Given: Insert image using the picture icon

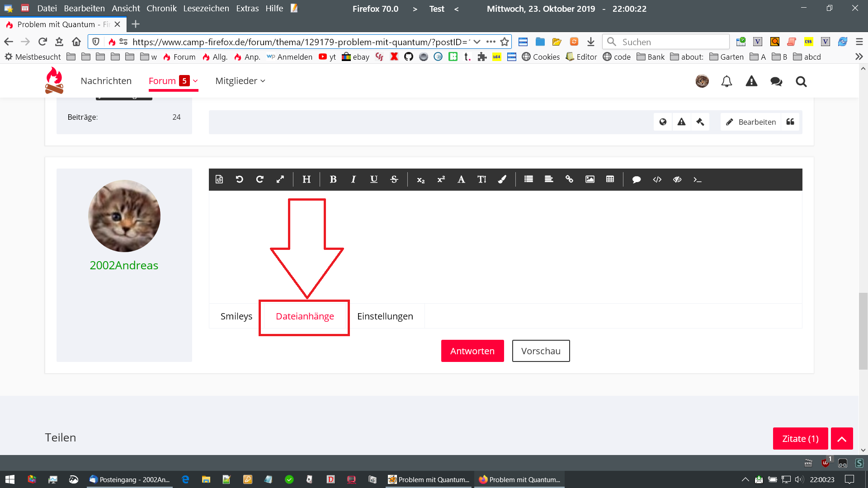Looking at the screenshot, I should 590,179.
